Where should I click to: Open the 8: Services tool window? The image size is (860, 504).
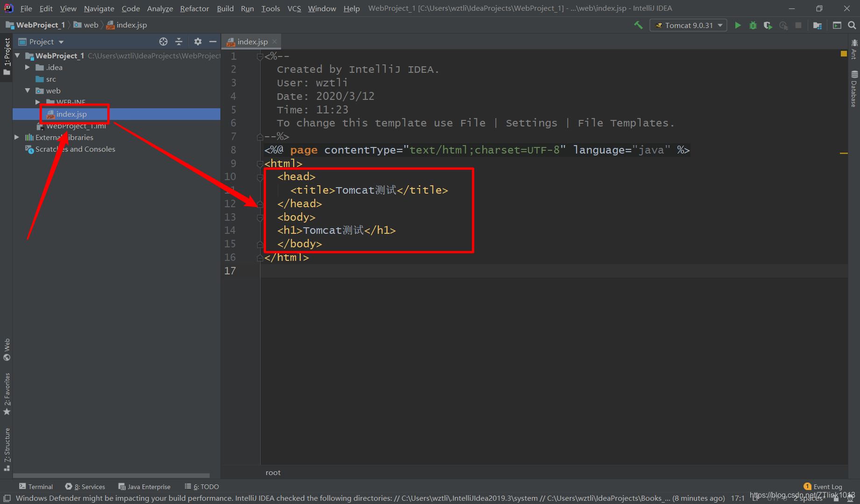[85, 486]
